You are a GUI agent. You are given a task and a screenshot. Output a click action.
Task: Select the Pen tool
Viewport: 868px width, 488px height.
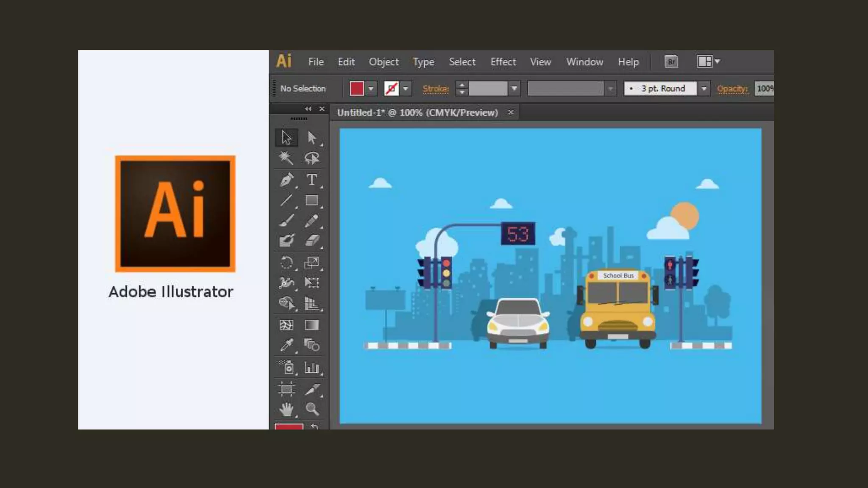pyautogui.click(x=287, y=180)
